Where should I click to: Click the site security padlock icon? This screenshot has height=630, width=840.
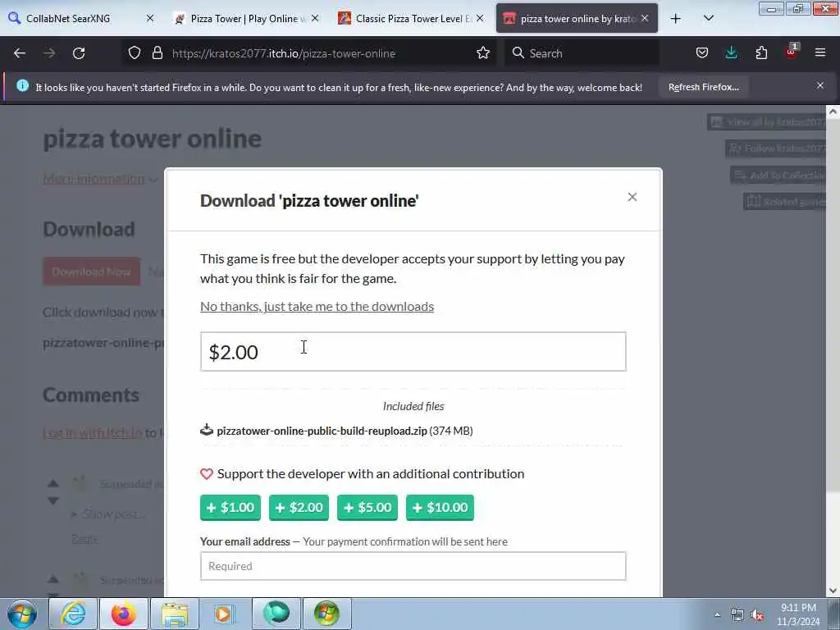click(x=157, y=53)
